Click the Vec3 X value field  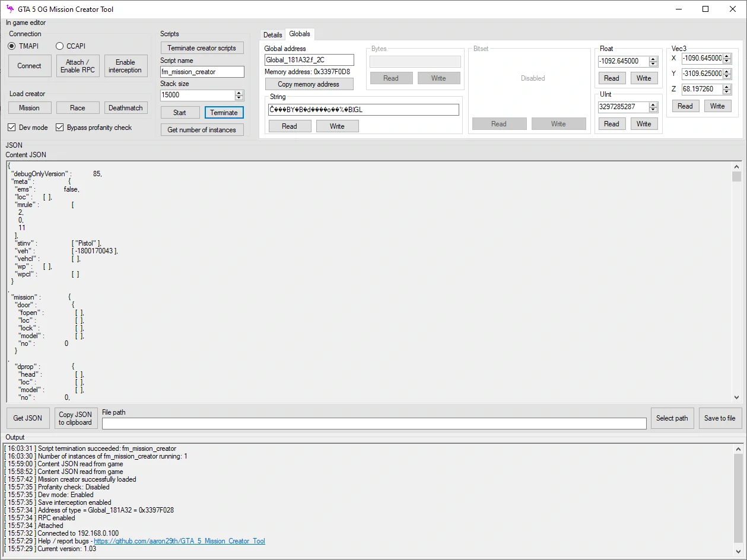[x=702, y=58]
